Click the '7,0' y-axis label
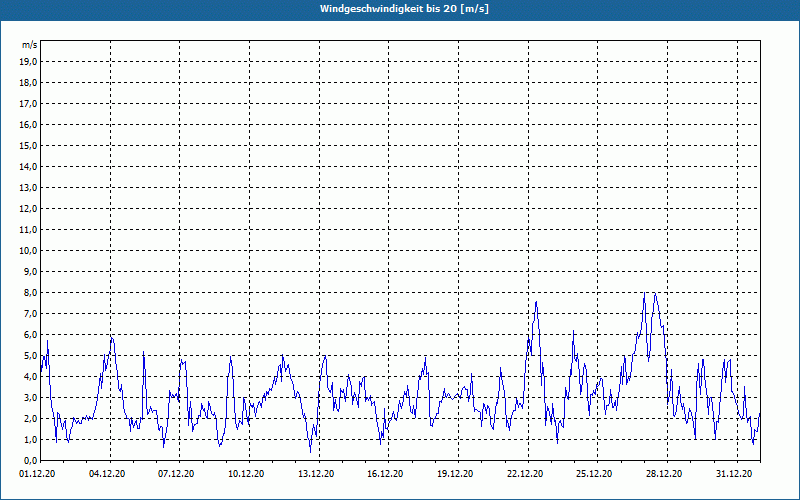This screenshot has height=500, width=800. click(x=30, y=313)
